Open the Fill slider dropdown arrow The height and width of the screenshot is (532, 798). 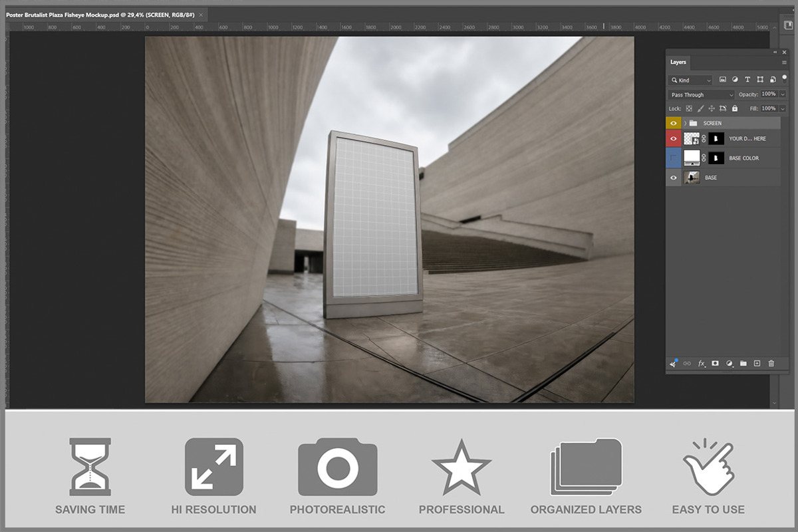(783, 108)
